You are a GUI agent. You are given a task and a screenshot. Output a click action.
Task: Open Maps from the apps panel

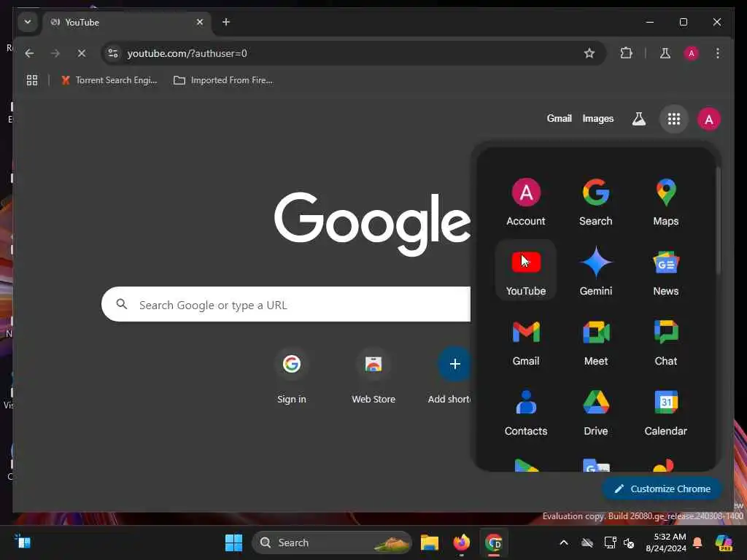coord(665,202)
